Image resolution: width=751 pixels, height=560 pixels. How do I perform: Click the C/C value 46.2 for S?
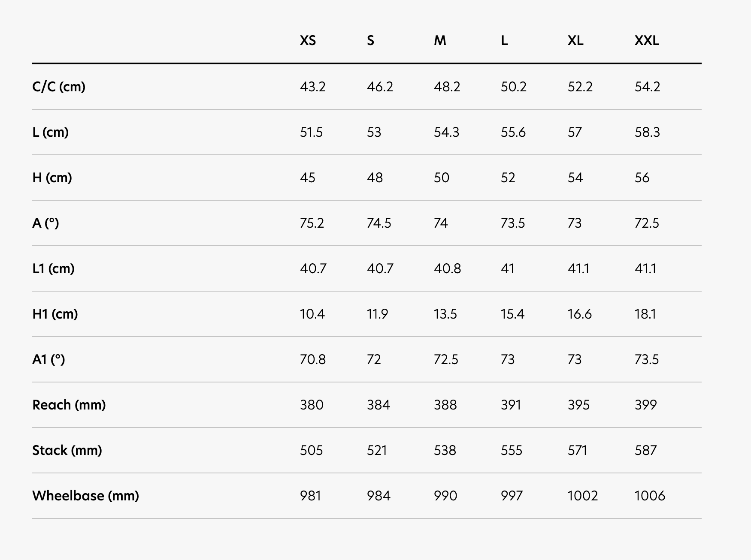pos(380,87)
